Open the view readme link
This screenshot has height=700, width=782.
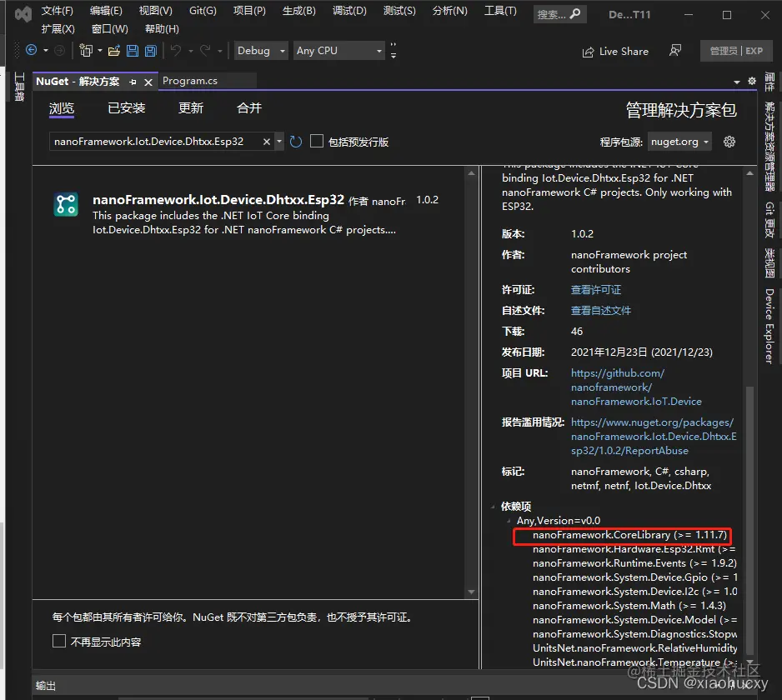(601, 311)
